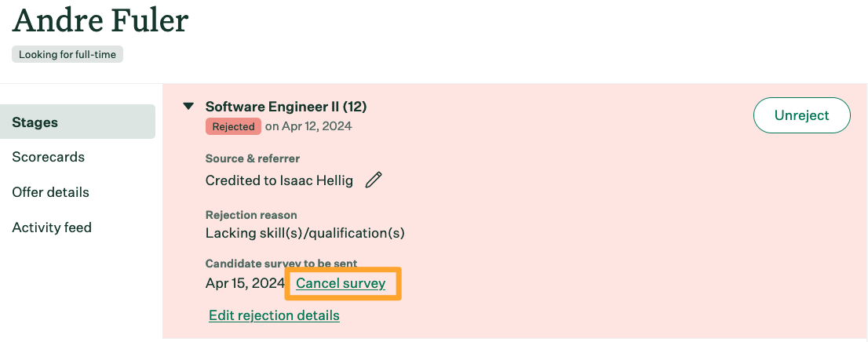Collapse the Software Engineer II section

click(x=189, y=106)
